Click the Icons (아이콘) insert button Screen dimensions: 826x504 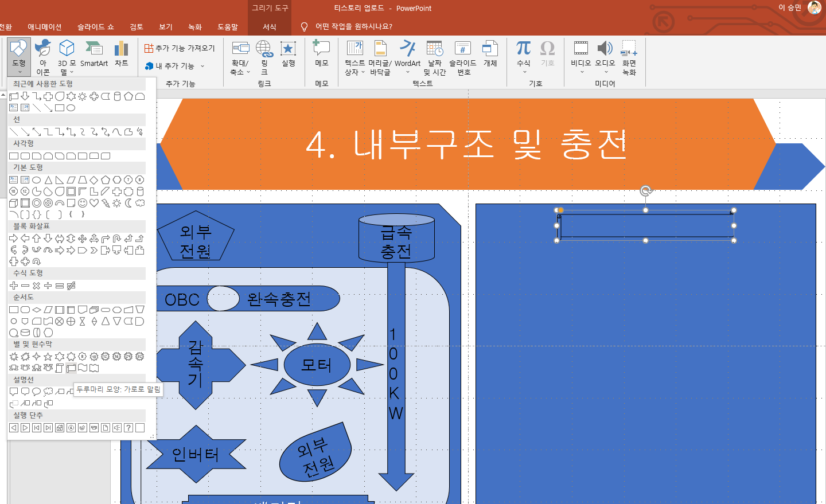(x=43, y=57)
